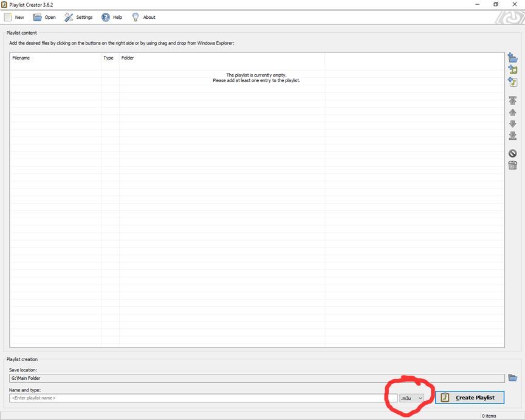Click the clear all entries trash icon
The height and width of the screenshot is (420, 525).
(512, 165)
